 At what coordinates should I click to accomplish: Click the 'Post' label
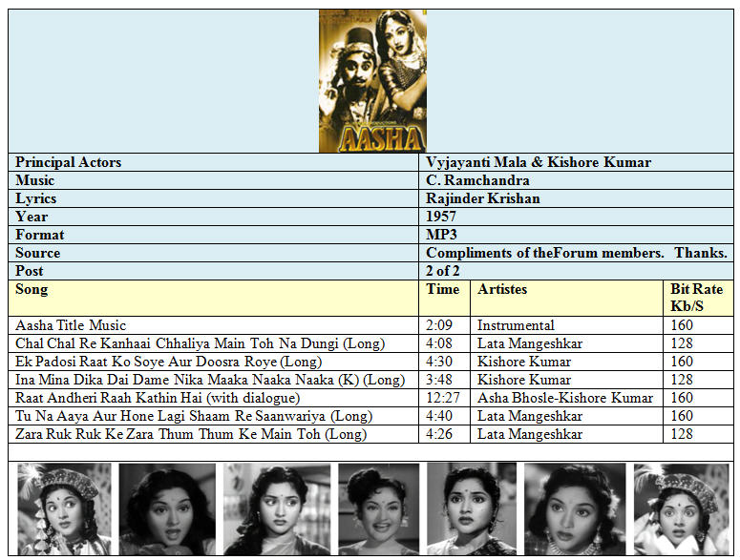coord(30,271)
